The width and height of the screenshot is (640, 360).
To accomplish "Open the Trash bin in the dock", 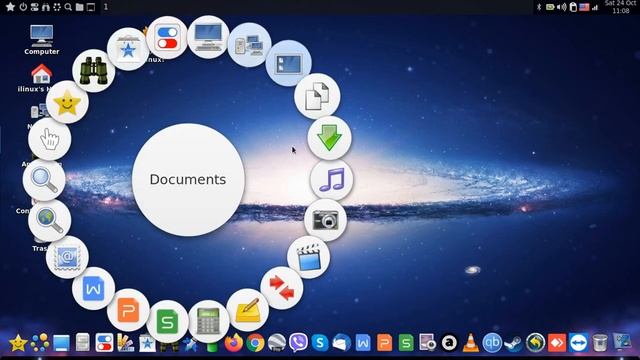I will point(600,343).
